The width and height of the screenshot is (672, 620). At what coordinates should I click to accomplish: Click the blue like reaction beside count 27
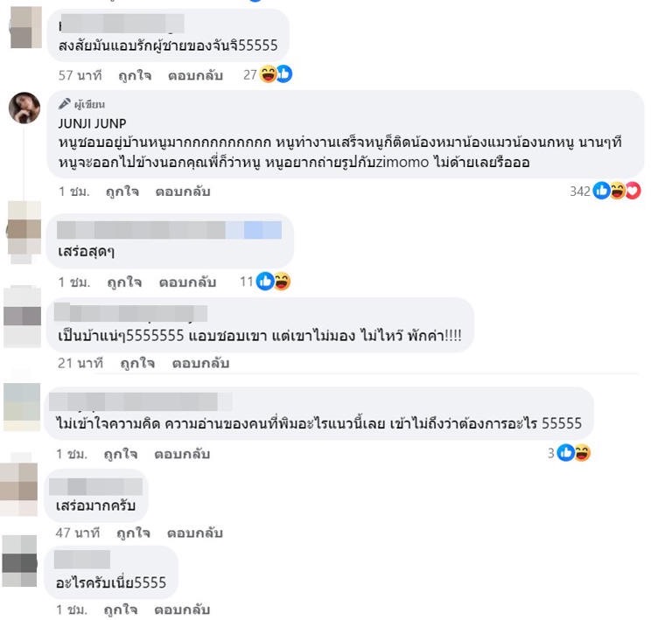pos(284,74)
